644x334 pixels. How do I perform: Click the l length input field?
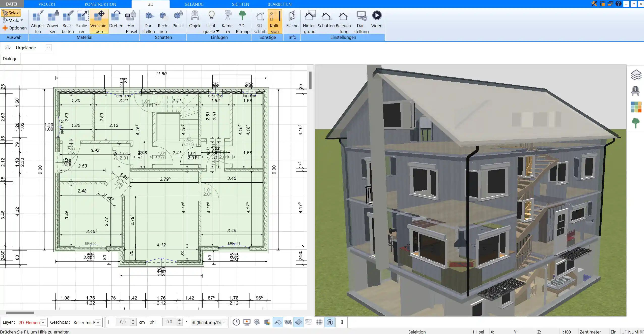123,322
